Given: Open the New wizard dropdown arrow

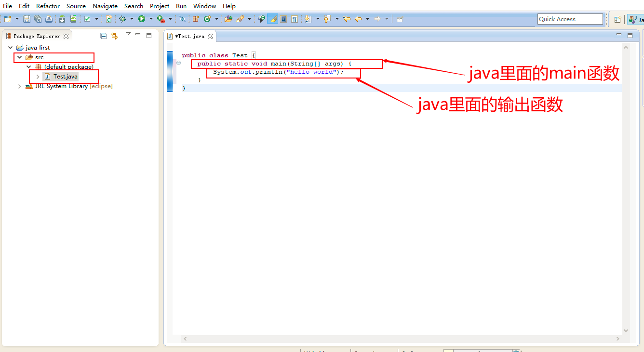Looking at the screenshot, I should [x=17, y=19].
